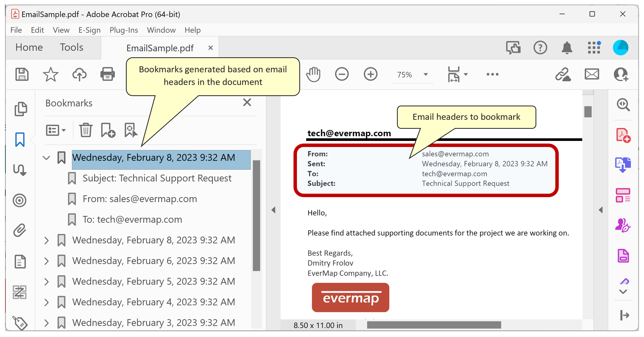
Task: Click the document horizontal scrollbar
Action: [434, 325]
